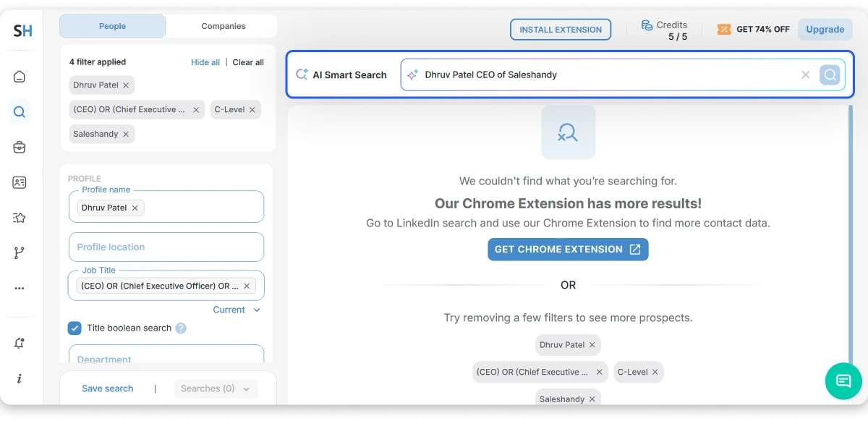Viewport: 868px width, 421px height.
Task: Click the credits coins icon
Action: point(647,25)
